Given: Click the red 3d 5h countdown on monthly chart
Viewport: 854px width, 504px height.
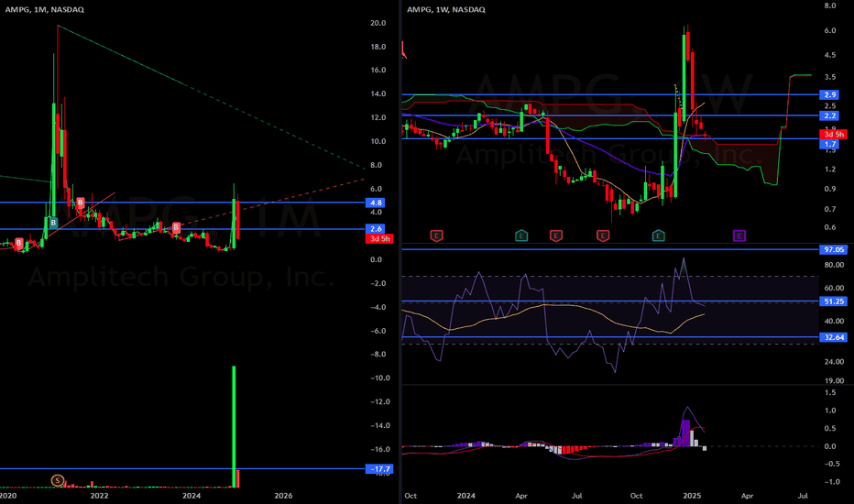Looking at the screenshot, I should click(x=378, y=238).
